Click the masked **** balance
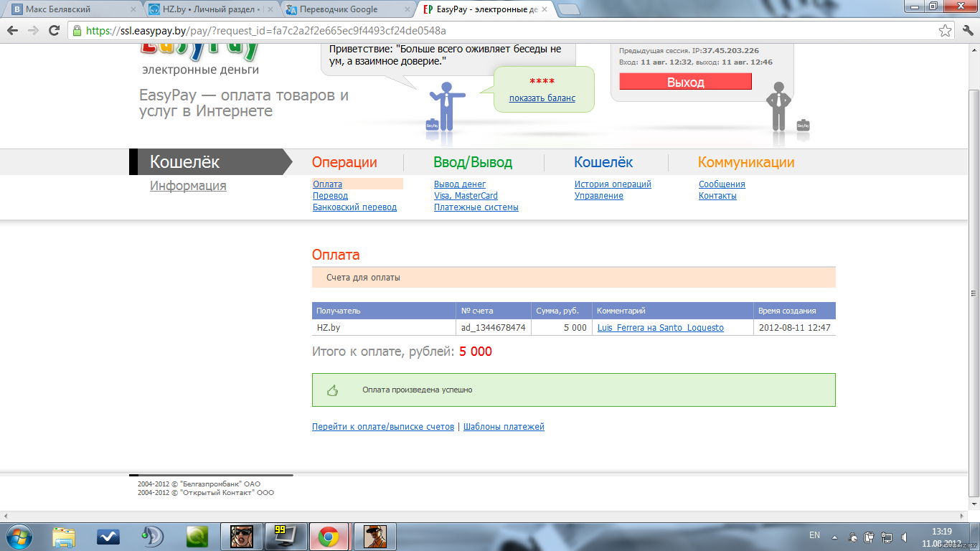Image resolution: width=980 pixels, height=551 pixels. click(542, 82)
